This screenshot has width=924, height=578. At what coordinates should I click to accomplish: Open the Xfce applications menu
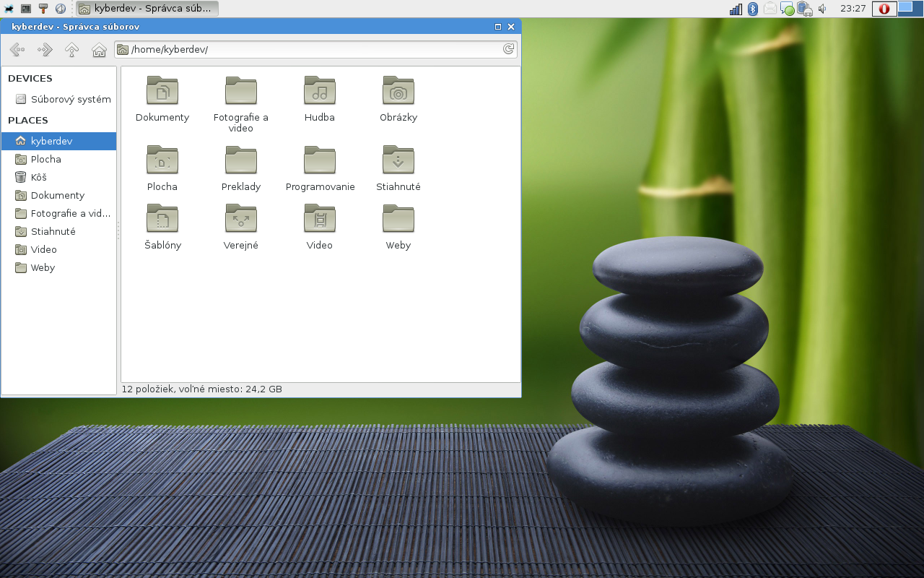(x=9, y=9)
